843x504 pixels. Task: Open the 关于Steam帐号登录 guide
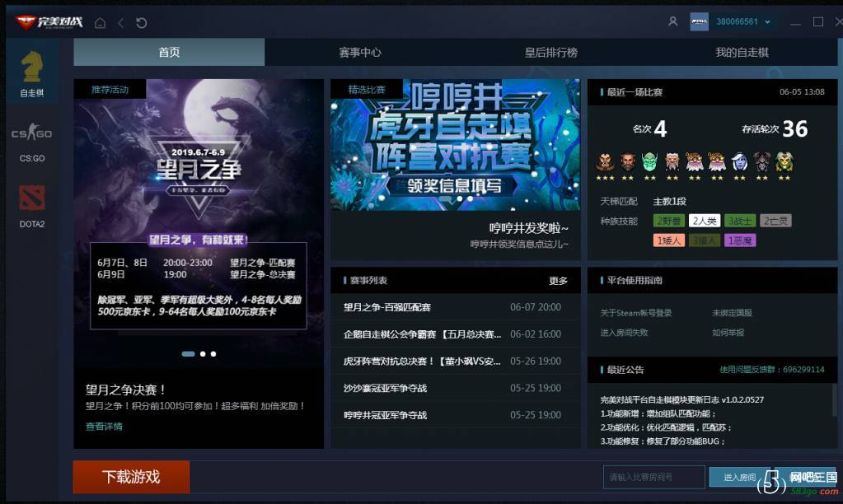tap(636, 313)
